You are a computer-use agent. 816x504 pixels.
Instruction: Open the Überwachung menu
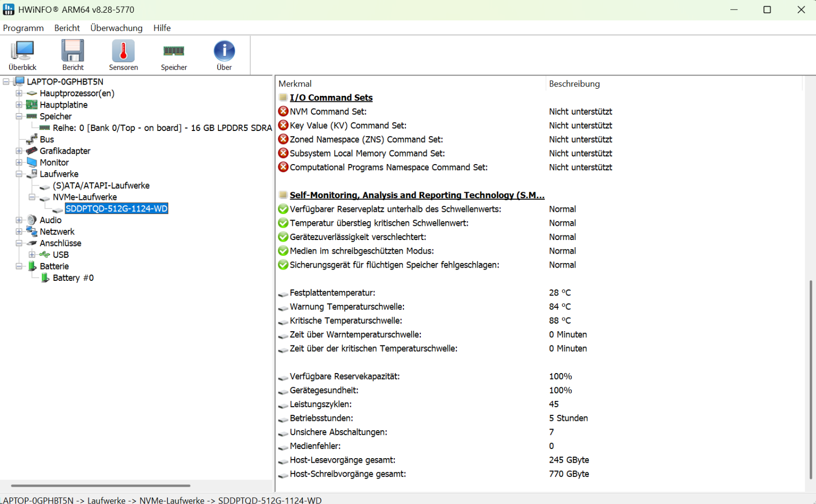[x=116, y=28]
